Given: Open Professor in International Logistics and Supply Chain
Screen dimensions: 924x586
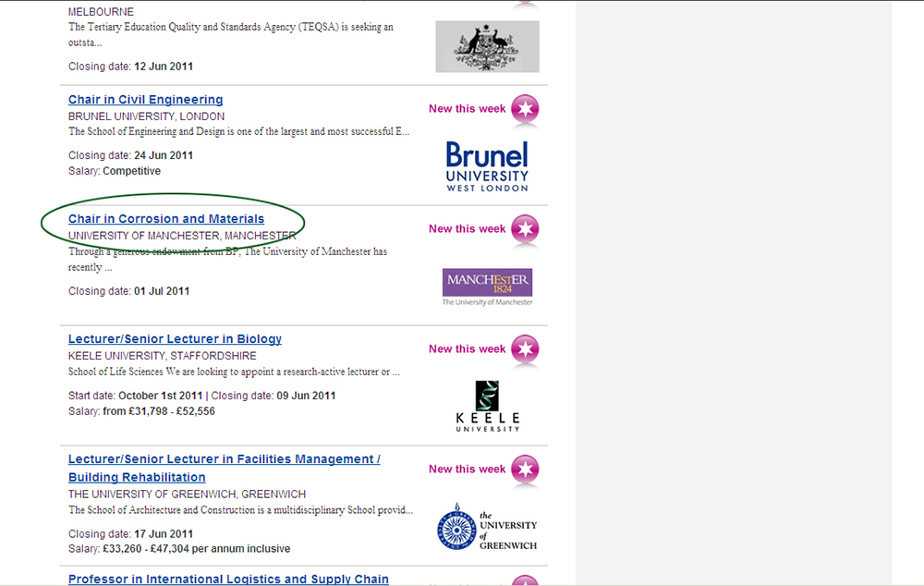Looking at the screenshot, I should pos(228,580).
